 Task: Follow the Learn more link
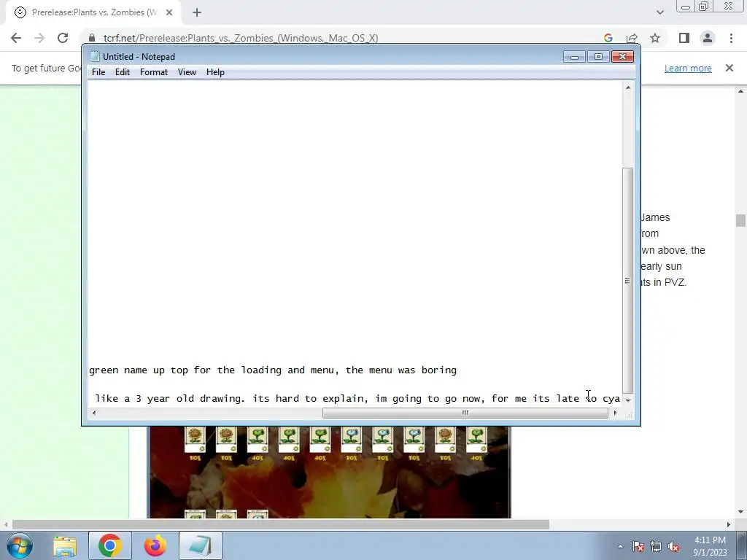pos(688,68)
